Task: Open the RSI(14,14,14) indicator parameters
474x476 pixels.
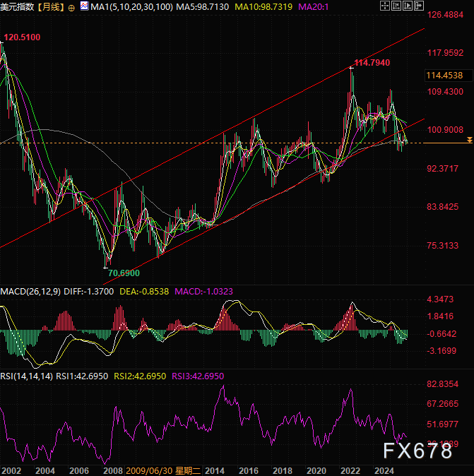Action: tap(26, 376)
